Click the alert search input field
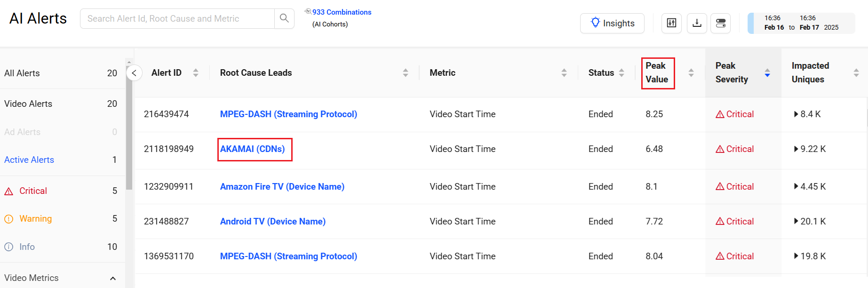This screenshot has width=868, height=288. click(177, 19)
